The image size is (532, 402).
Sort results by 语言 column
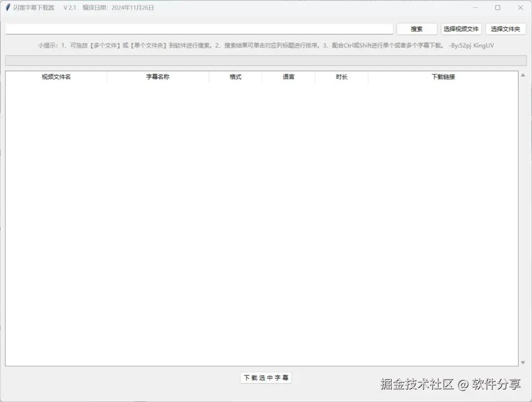pos(288,76)
